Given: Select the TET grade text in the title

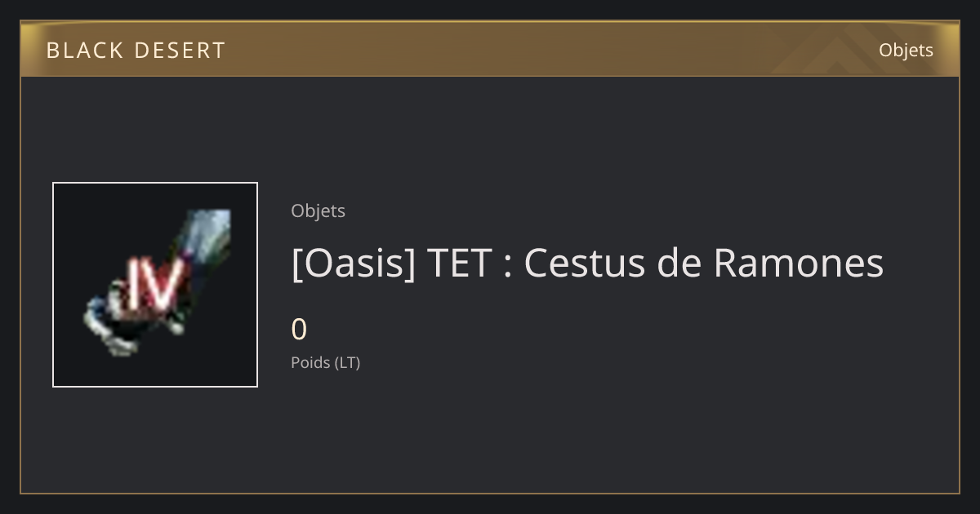Looking at the screenshot, I should (459, 263).
